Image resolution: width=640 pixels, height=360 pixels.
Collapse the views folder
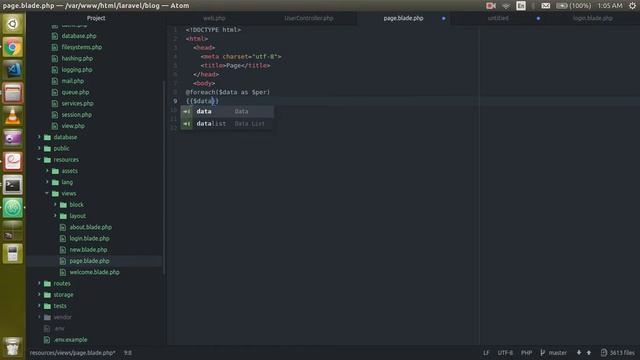coord(47,193)
